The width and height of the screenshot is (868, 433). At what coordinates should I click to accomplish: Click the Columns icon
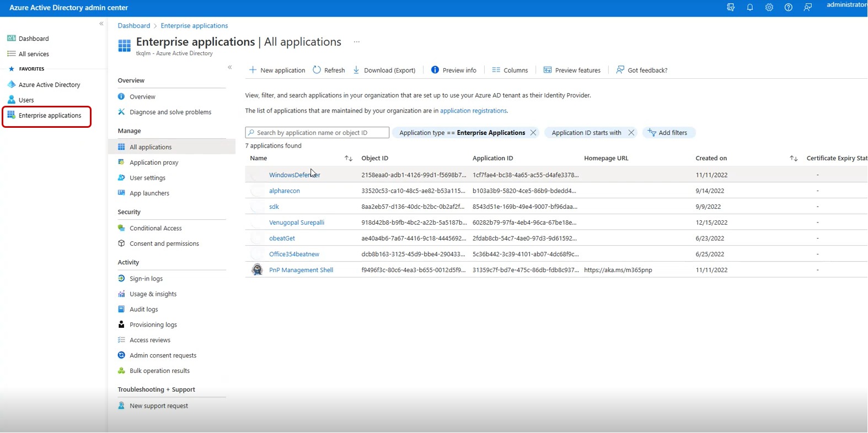click(496, 70)
